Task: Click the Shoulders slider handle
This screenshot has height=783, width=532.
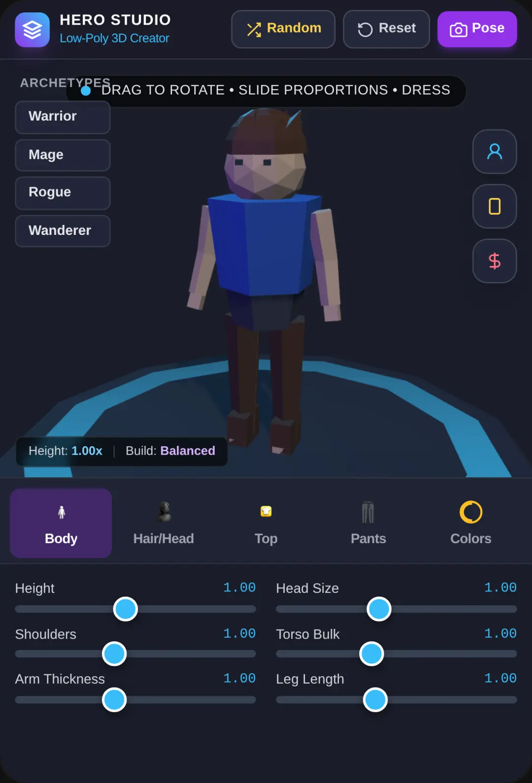Action: tap(114, 654)
